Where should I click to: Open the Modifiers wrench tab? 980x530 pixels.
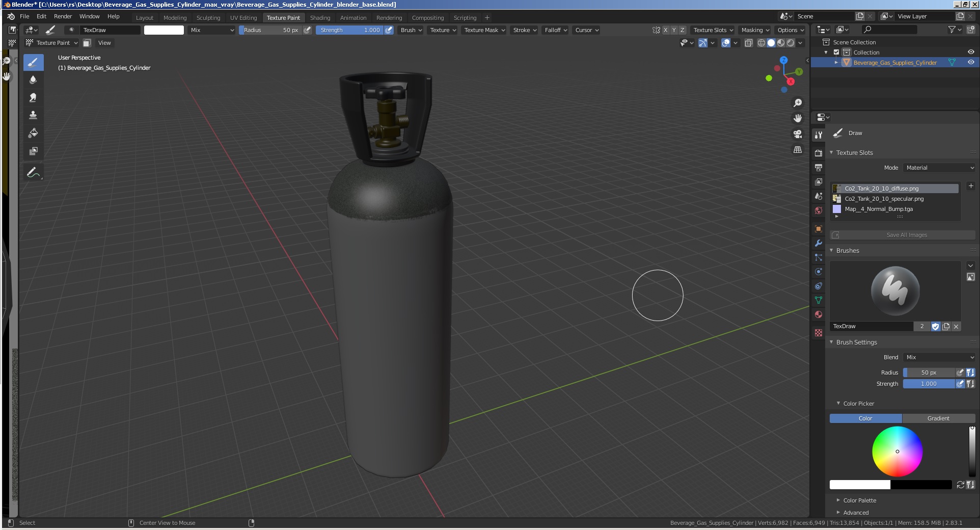[819, 243]
